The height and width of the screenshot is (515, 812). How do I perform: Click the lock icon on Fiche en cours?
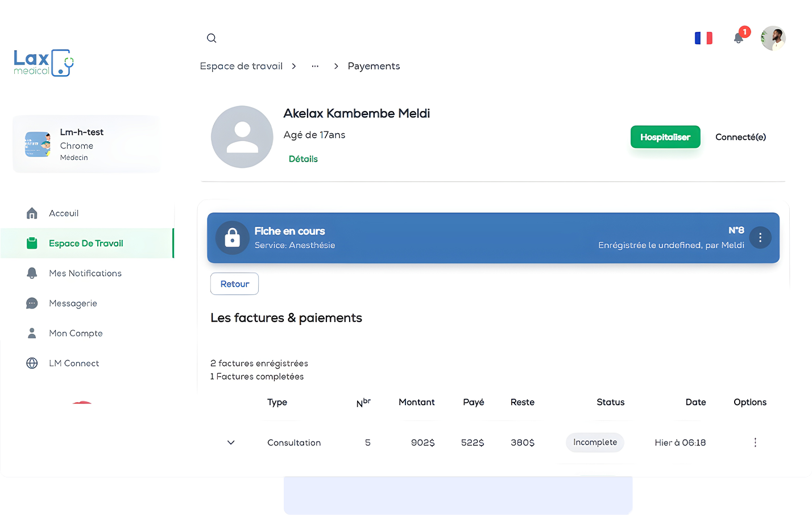pyautogui.click(x=232, y=238)
